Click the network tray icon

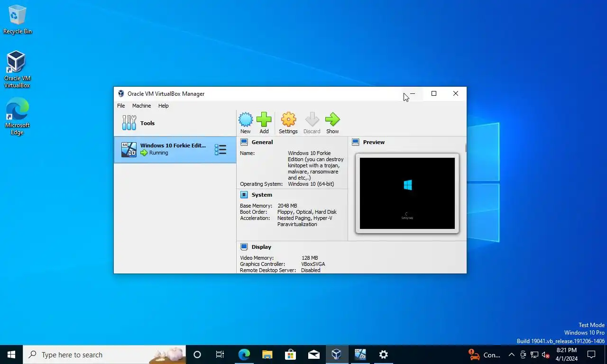[x=534, y=355]
